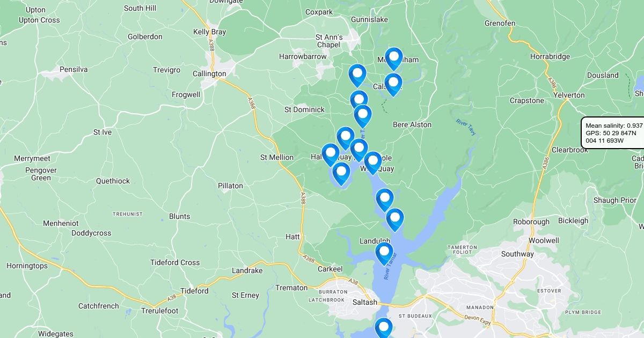The width and height of the screenshot is (644, 338).
Task: Click the pin at bottom edge below Saltash
Action: (x=383, y=328)
